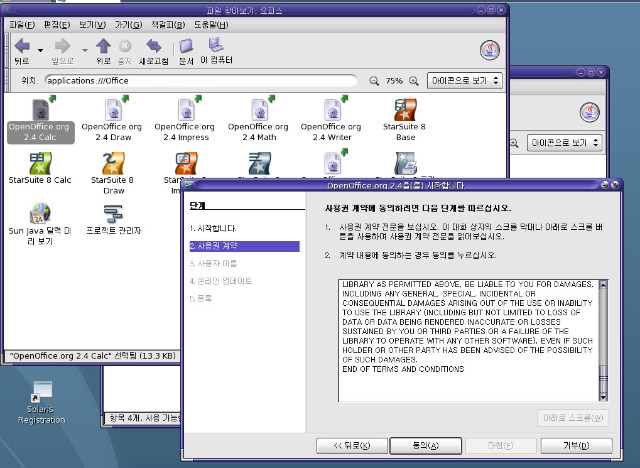Select the StarSuite 8 Base icon
This screenshot has height=468, width=640.
[x=405, y=109]
